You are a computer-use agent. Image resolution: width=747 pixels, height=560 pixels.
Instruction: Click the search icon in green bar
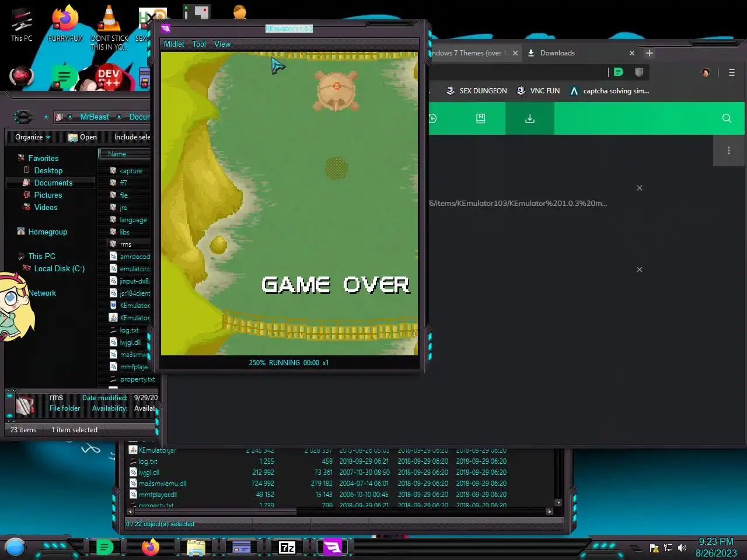coord(727,118)
